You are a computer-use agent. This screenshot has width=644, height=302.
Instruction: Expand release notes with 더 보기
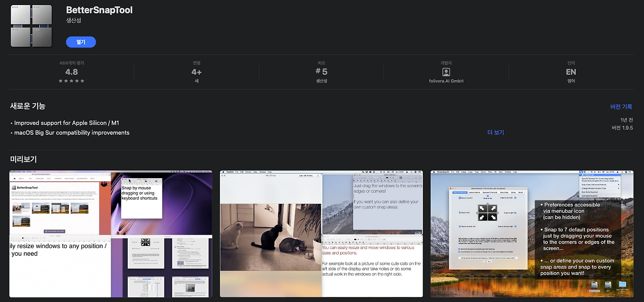click(496, 133)
